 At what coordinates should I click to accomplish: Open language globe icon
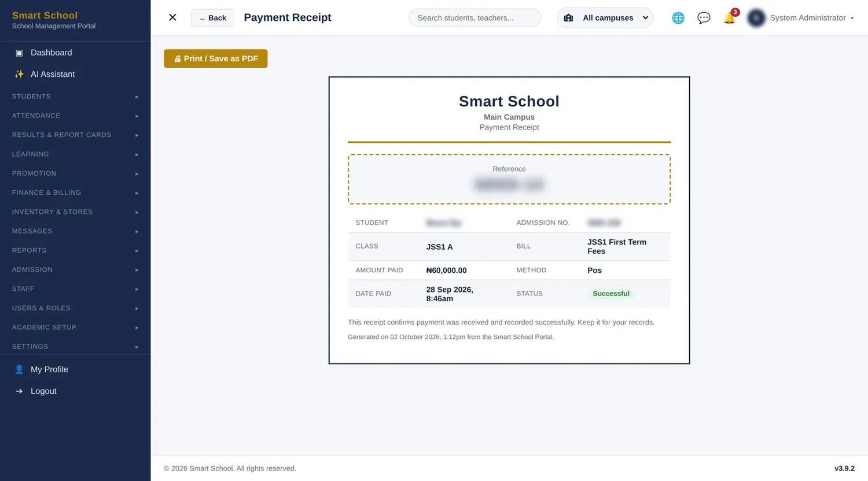pyautogui.click(x=678, y=18)
